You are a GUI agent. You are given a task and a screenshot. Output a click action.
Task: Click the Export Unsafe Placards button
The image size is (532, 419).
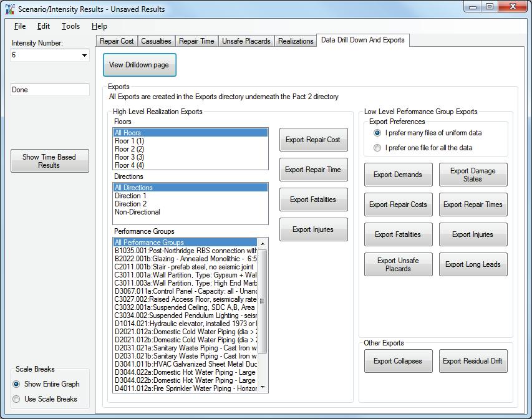coord(399,264)
